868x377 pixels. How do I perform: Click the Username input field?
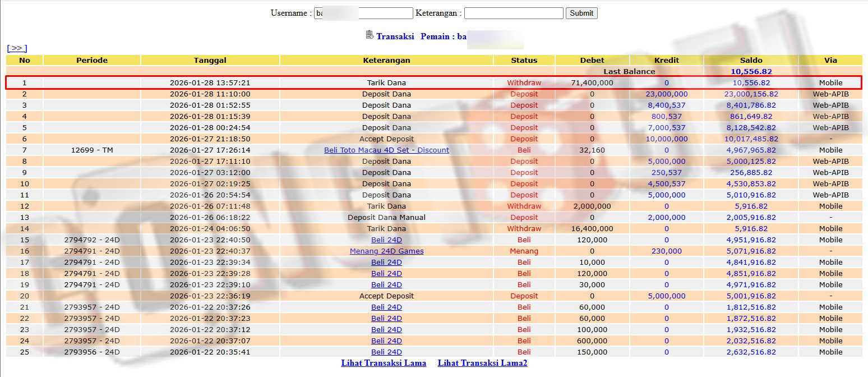click(x=363, y=13)
